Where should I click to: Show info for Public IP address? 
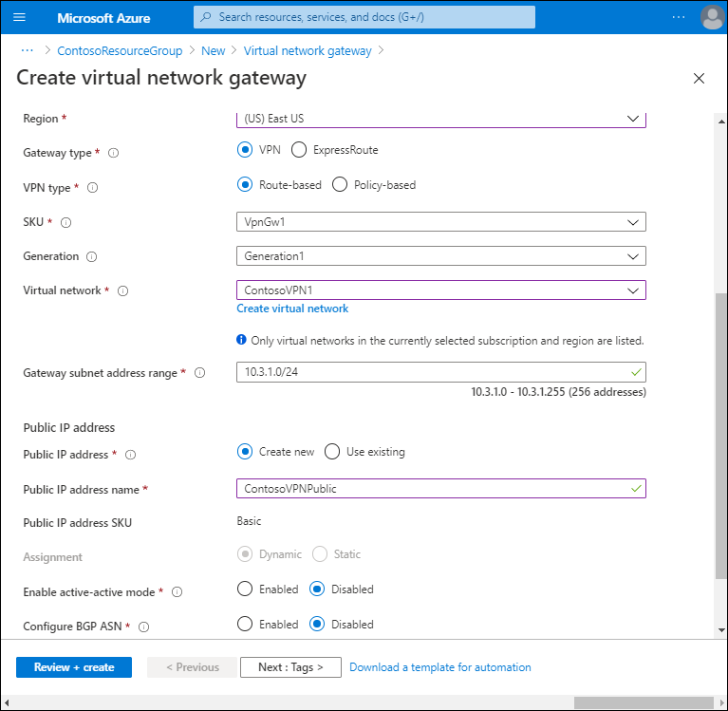pyautogui.click(x=130, y=455)
